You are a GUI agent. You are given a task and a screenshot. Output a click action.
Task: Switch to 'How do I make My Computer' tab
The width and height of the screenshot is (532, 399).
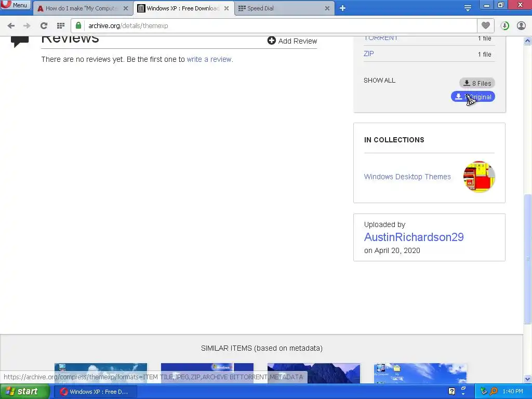click(x=82, y=8)
